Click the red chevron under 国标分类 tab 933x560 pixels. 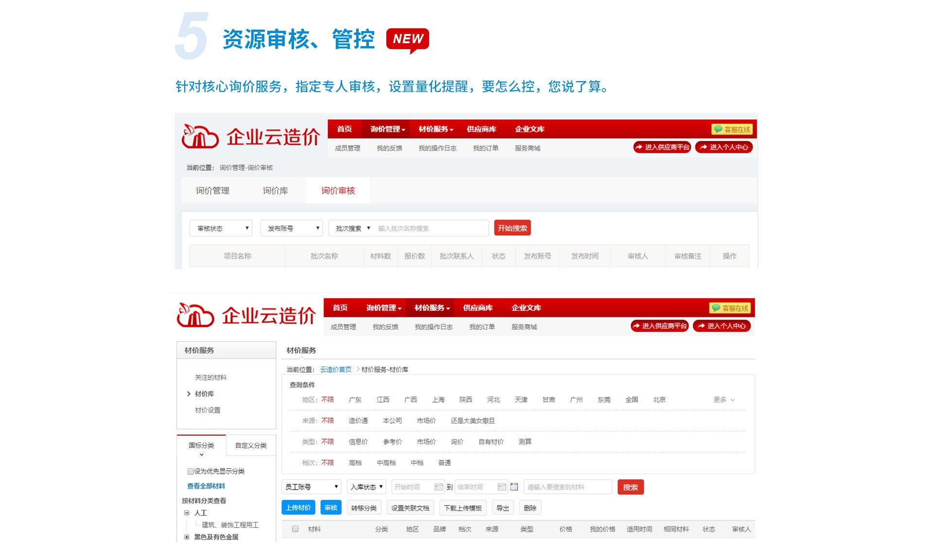(202, 455)
